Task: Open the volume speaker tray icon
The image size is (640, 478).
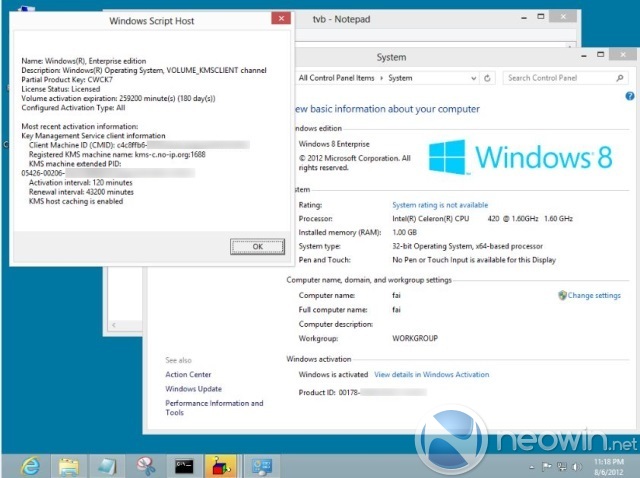Action: click(576, 467)
